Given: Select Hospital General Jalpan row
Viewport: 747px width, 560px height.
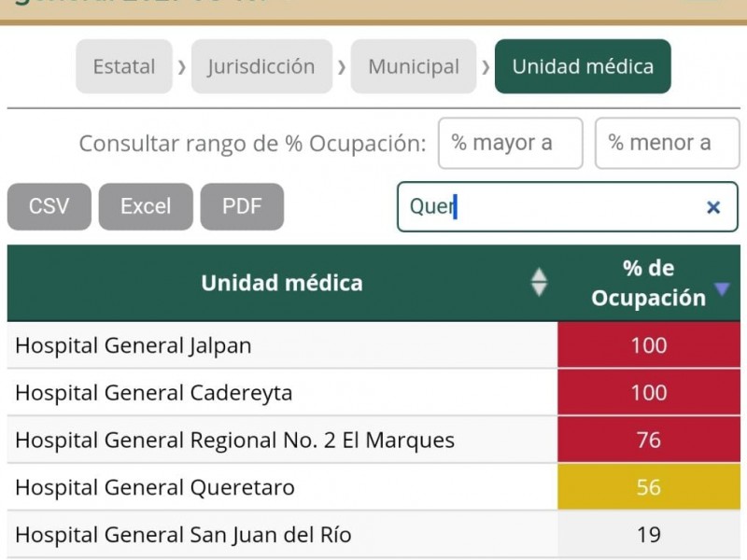Looking at the screenshot, I should pos(373,345).
